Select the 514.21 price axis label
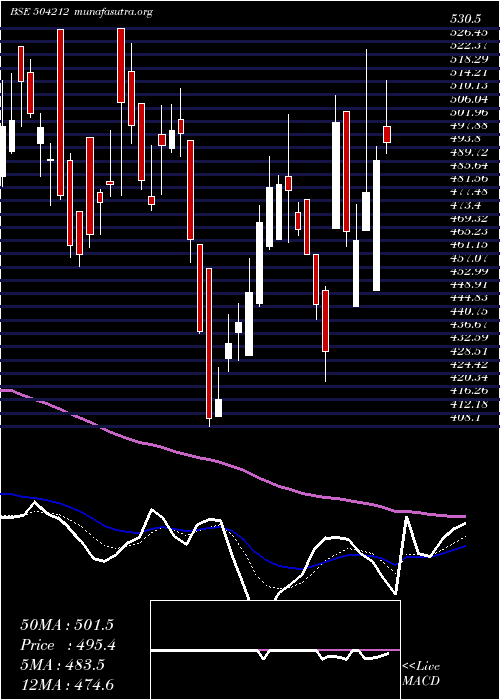This screenshot has height=700, width=500. click(x=468, y=72)
